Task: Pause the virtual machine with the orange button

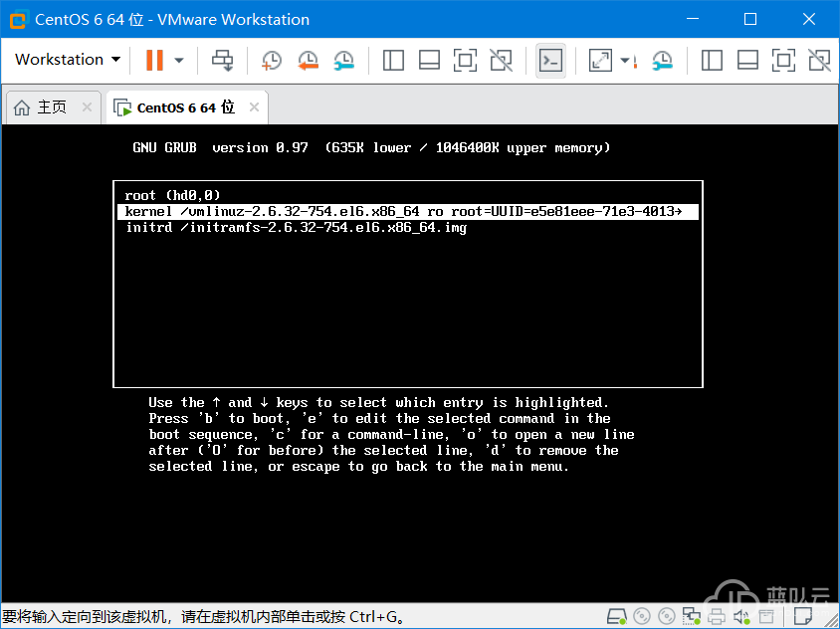Action: (x=154, y=60)
